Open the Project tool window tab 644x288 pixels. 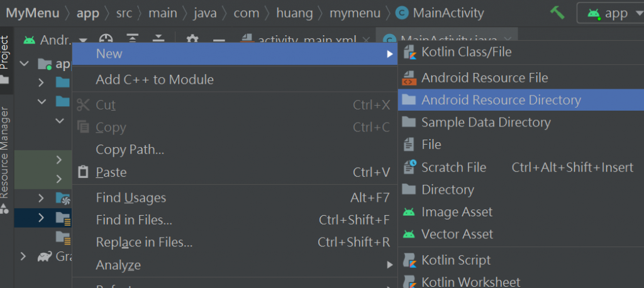(4, 60)
